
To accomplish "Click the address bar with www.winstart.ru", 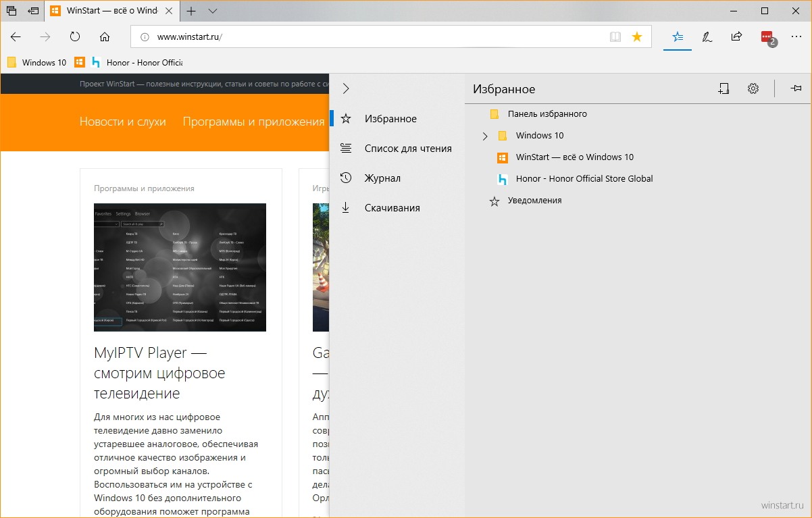I will point(390,37).
